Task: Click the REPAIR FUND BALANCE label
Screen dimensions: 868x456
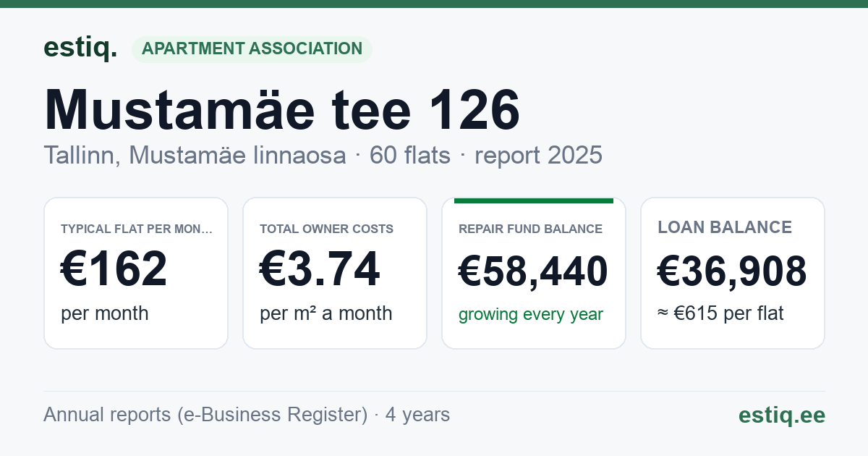Action: (x=530, y=229)
